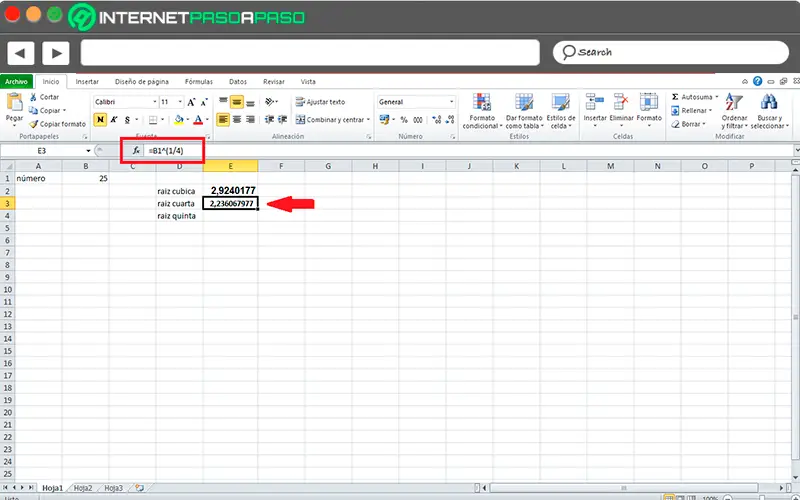This screenshot has height=500, width=800.
Task: Expand the Name Box E3 dropdown
Action: click(x=88, y=151)
